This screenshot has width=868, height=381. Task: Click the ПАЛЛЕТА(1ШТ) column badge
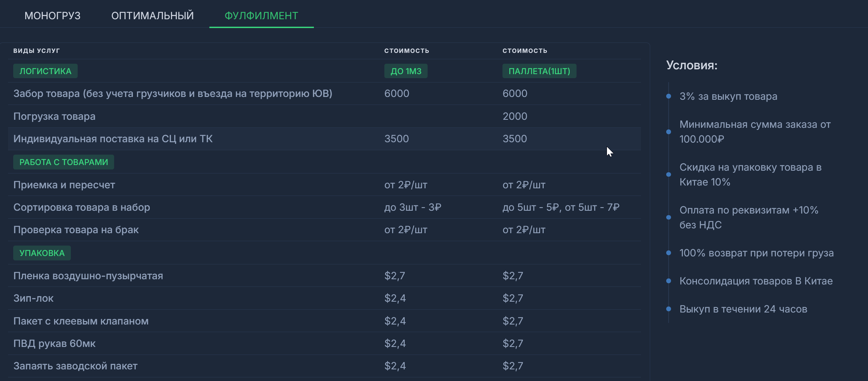click(539, 71)
